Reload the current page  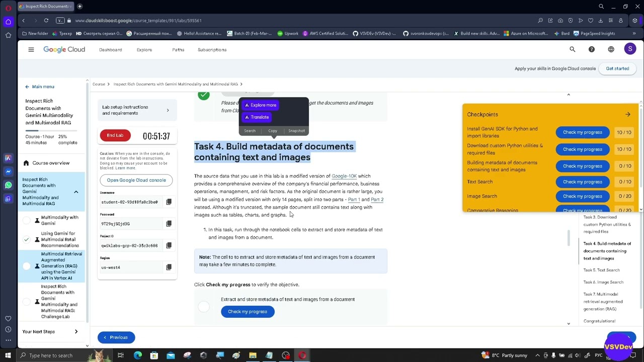pos(46,21)
